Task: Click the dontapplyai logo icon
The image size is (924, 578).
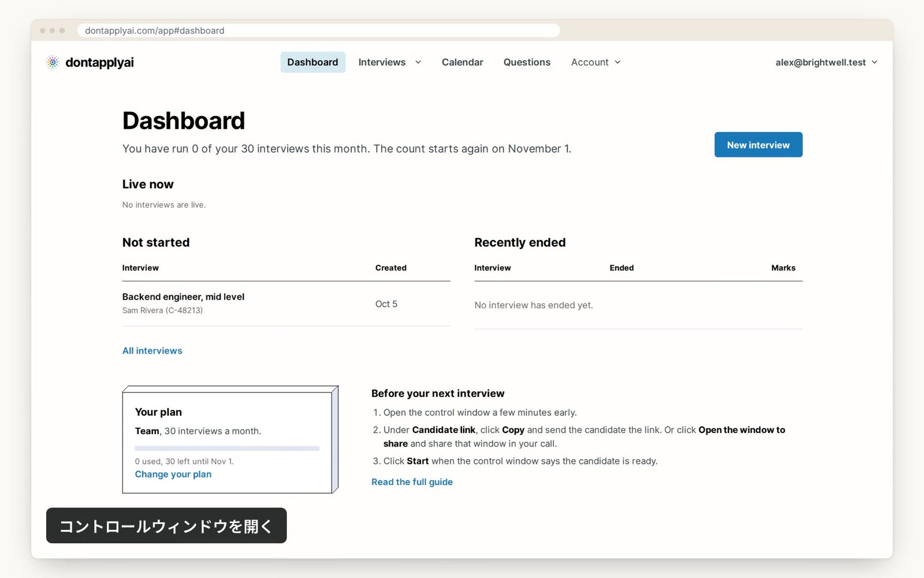Action: tap(53, 62)
